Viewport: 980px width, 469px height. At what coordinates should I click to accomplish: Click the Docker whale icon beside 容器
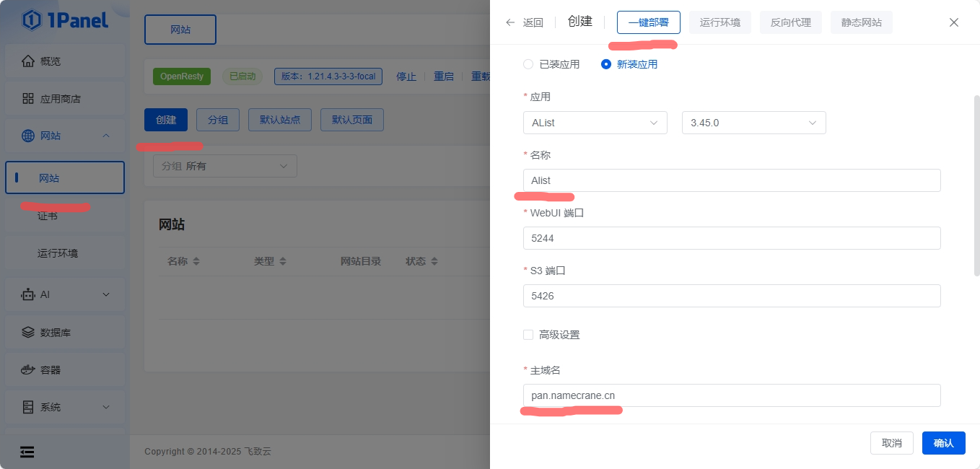28,369
